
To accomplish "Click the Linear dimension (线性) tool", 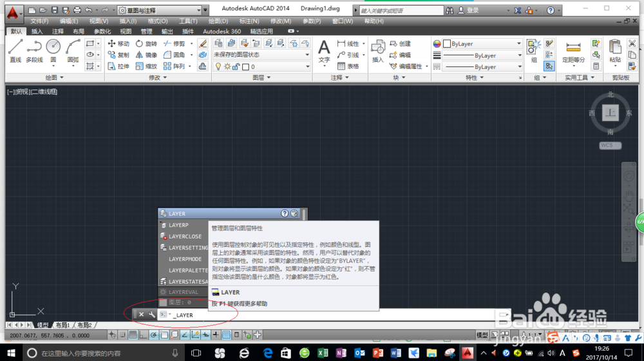I will (348, 44).
